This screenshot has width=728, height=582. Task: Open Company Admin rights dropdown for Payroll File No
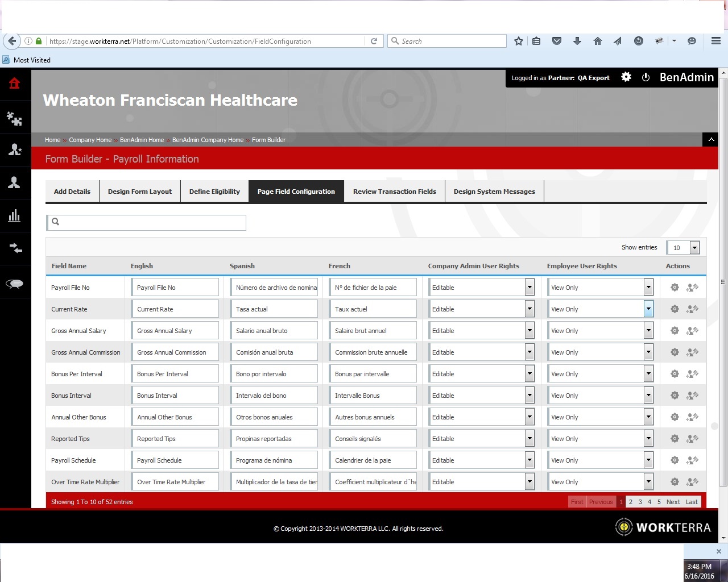pos(481,288)
